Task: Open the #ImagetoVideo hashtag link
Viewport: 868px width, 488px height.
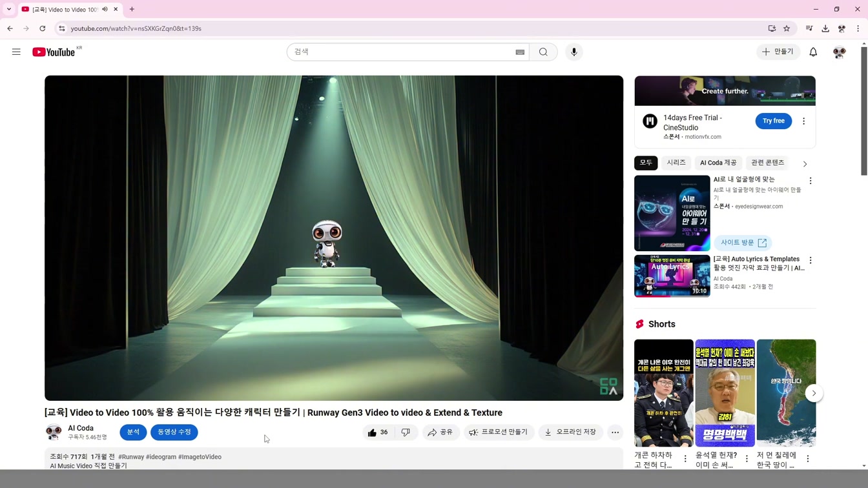Action: 200,457
